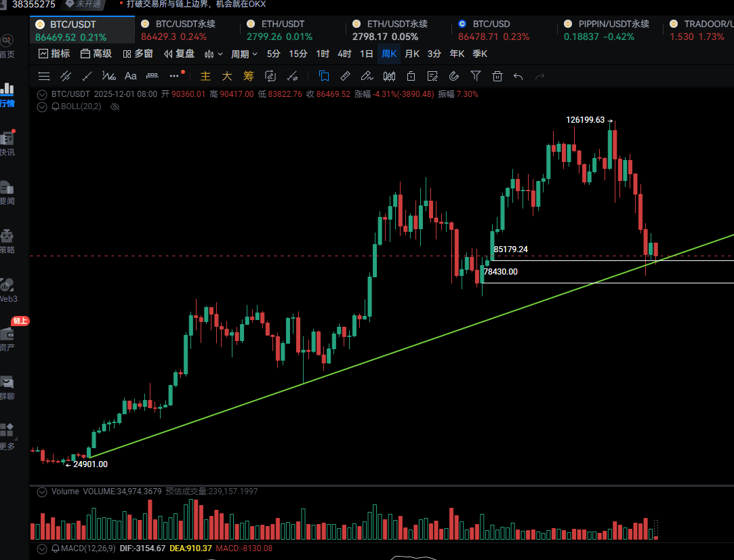Select the 月K monthly timeframe tab
The image size is (734, 560).
pos(412,54)
